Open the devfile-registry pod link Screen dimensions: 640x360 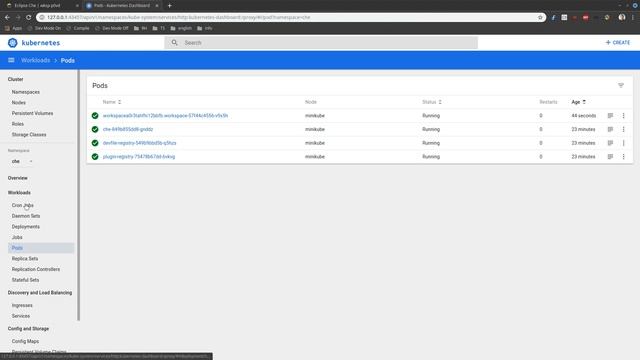click(140, 143)
